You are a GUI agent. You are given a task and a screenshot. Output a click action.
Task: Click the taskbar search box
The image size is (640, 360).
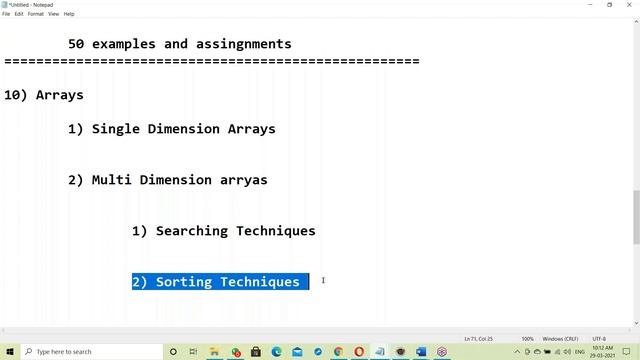91,351
